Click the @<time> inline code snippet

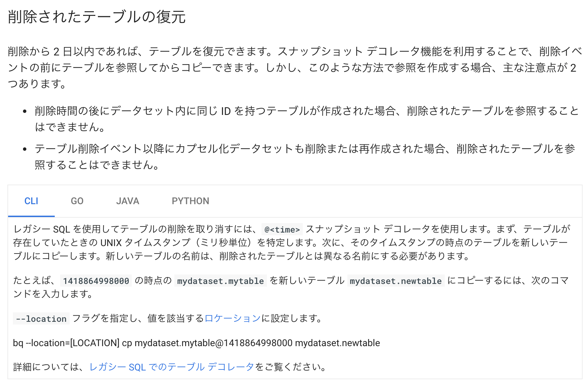point(282,230)
